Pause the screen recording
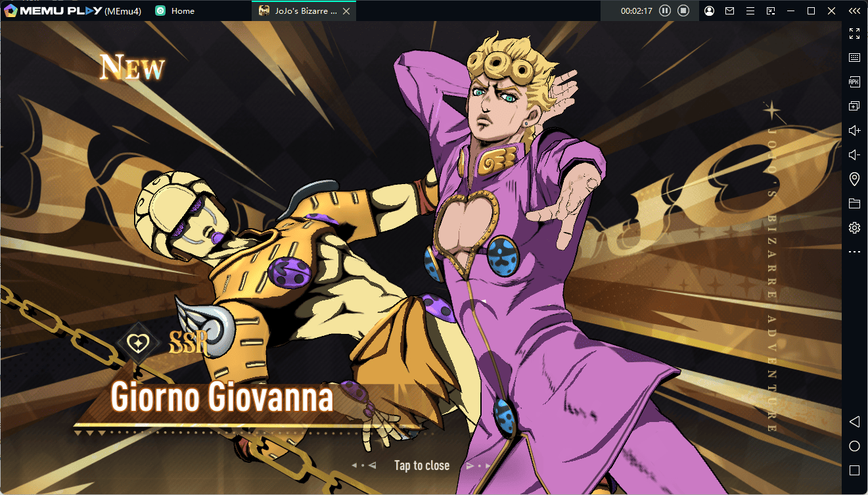 click(665, 11)
